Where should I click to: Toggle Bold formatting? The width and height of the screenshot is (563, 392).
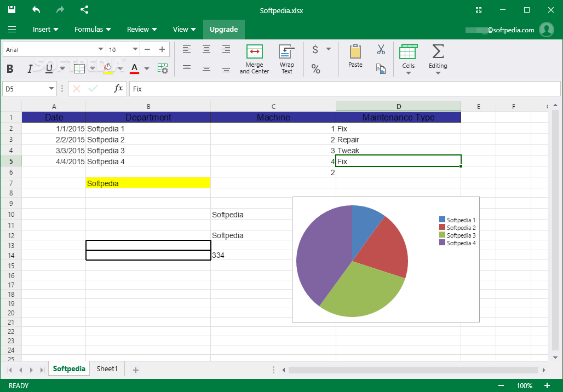pos(10,68)
